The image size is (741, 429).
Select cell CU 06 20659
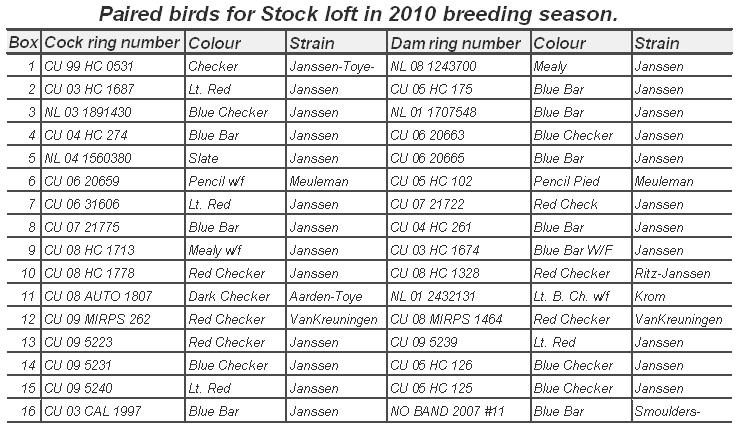(112, 181)
